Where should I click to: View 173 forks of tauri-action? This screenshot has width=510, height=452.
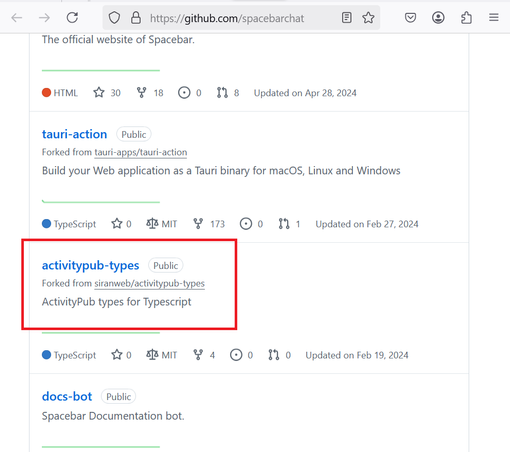[209, 224]
